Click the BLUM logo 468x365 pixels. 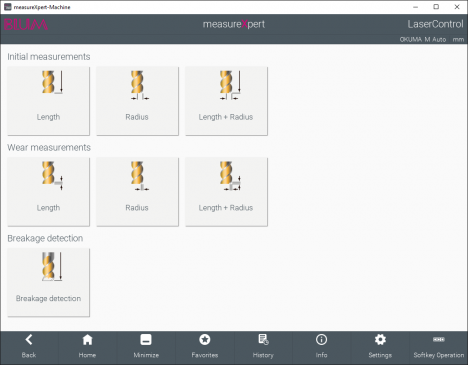click(26, 25)
